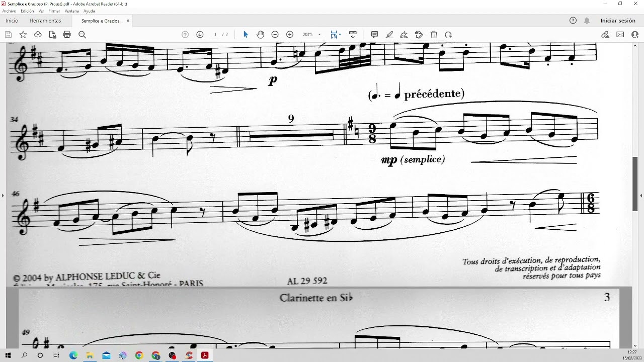Click the document with padlock icon
644x362 pixels.
[52, 35]
